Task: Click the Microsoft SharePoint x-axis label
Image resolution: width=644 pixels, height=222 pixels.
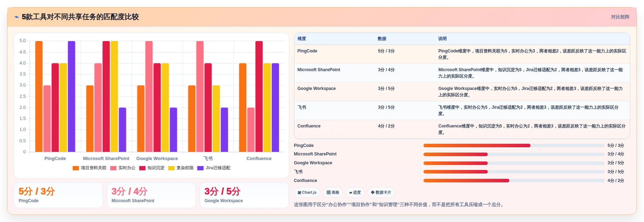Action: pyautogui.click(x=106, y=159)
